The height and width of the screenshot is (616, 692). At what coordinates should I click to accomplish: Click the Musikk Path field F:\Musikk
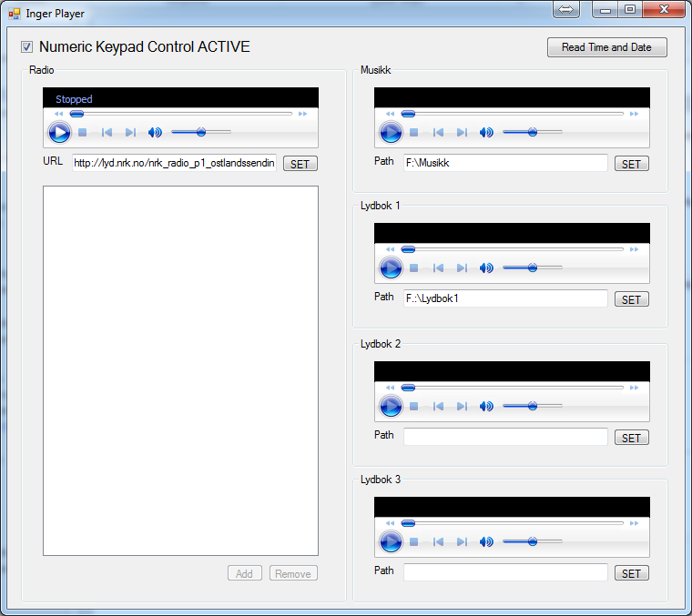505,163
